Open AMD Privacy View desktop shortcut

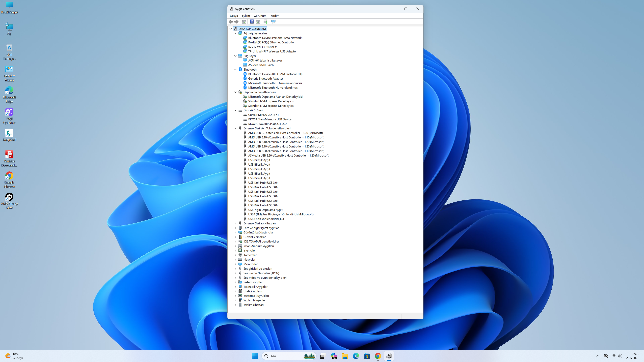point(9,201)
